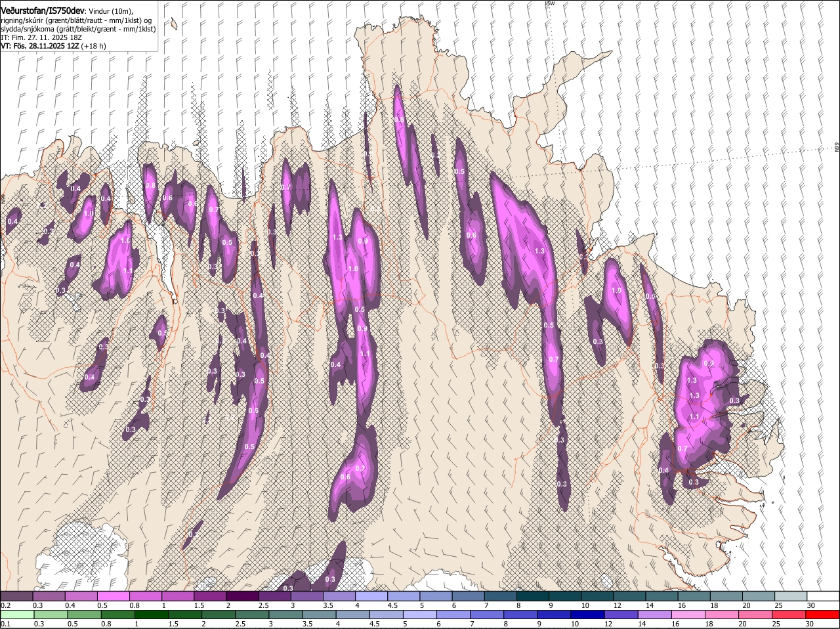Click bright magenta 0.5 swatch in top legend

[x=114, y=596]
